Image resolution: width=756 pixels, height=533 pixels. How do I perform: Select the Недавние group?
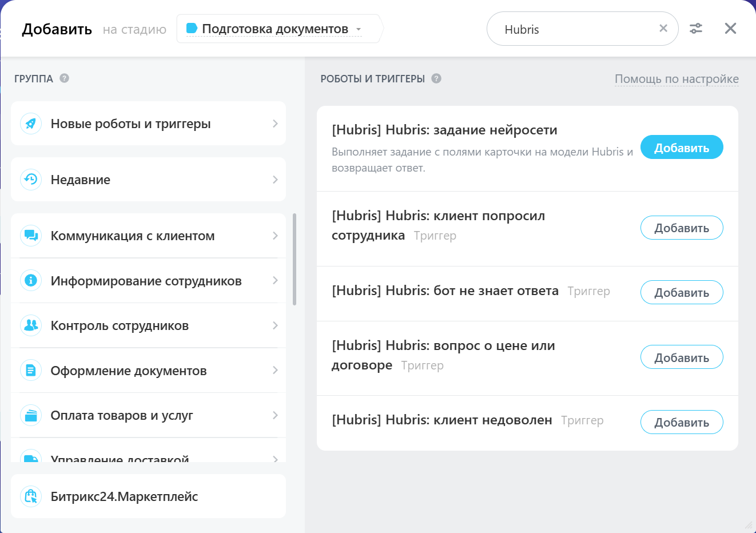coord(148,180)
